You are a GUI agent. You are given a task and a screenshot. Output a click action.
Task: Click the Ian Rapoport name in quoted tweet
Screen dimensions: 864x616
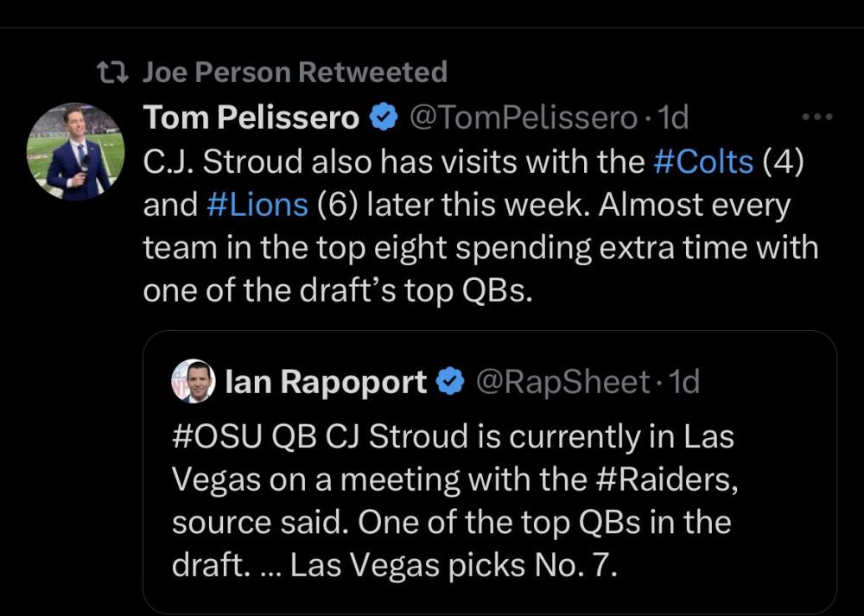pyautogui.click(x=326, y=382)
